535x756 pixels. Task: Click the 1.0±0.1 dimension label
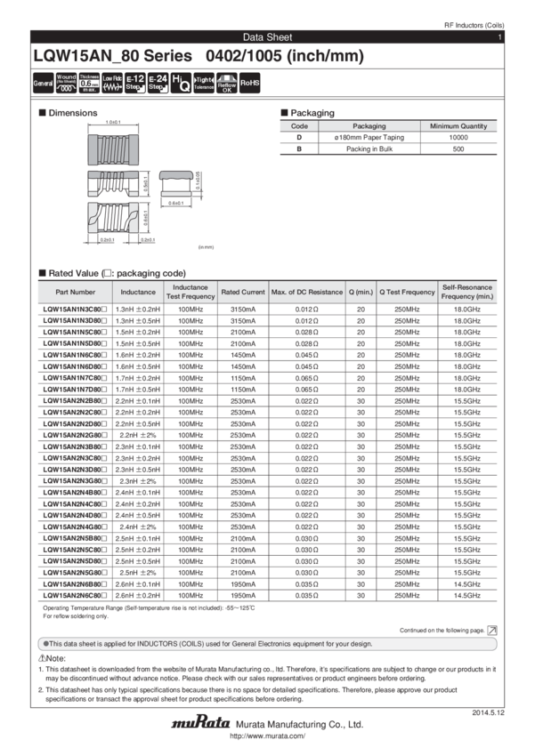113,123
